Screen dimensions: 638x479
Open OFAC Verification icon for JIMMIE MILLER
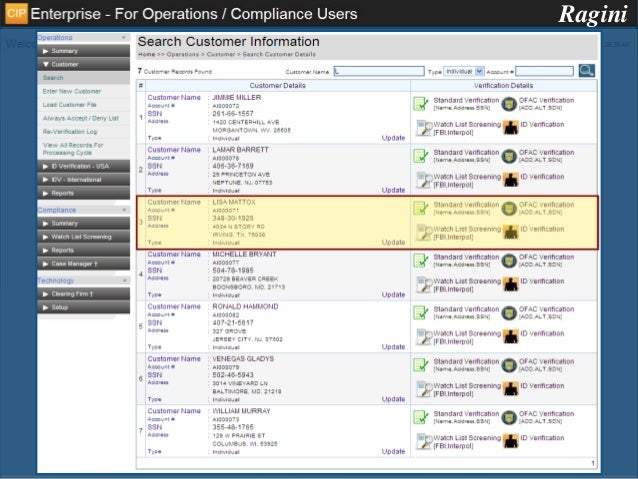[509, 104]
